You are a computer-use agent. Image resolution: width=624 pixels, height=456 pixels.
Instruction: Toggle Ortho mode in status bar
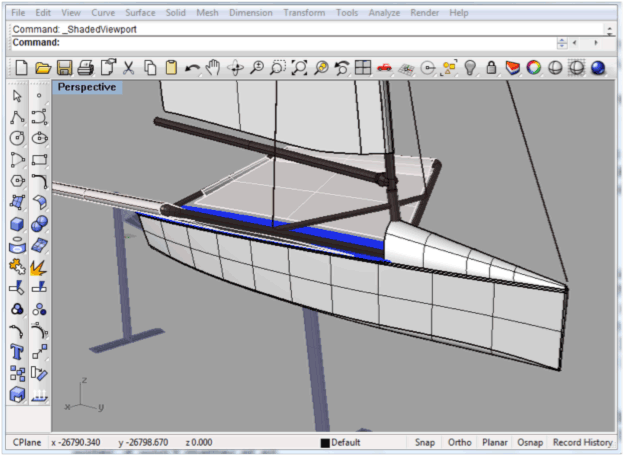[x=459, y=442]
